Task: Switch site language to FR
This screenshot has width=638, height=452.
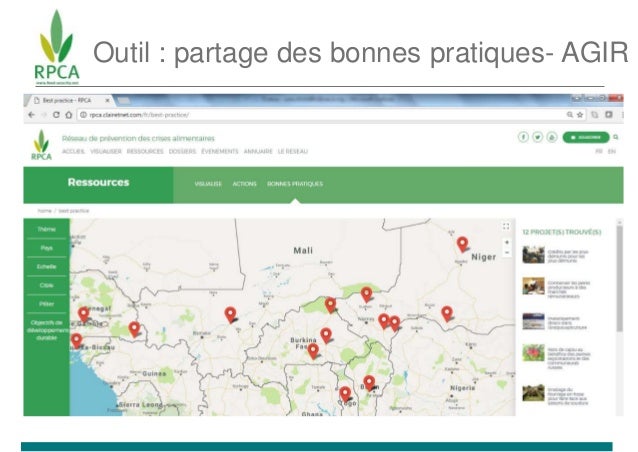Action: [599, 151]
